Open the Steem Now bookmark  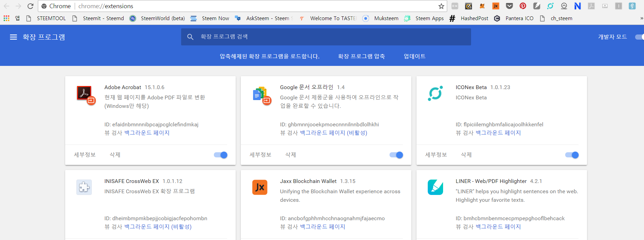click(210, 18)
